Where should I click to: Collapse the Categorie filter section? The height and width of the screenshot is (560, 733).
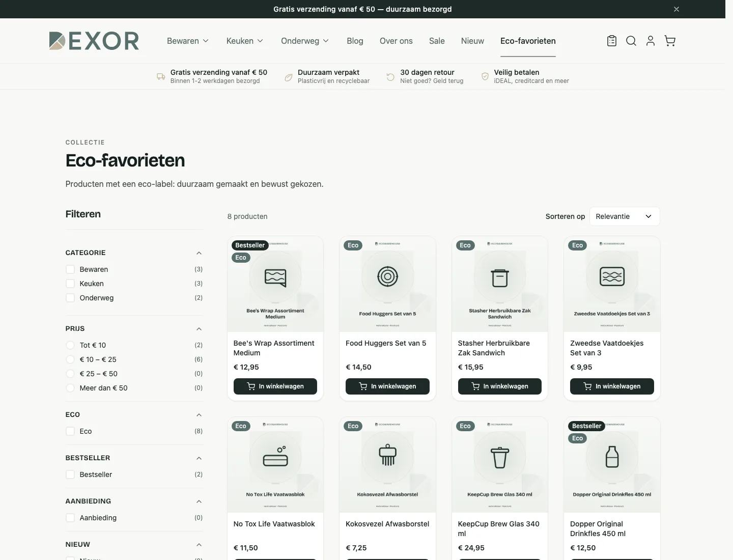[x=199, y=253]
